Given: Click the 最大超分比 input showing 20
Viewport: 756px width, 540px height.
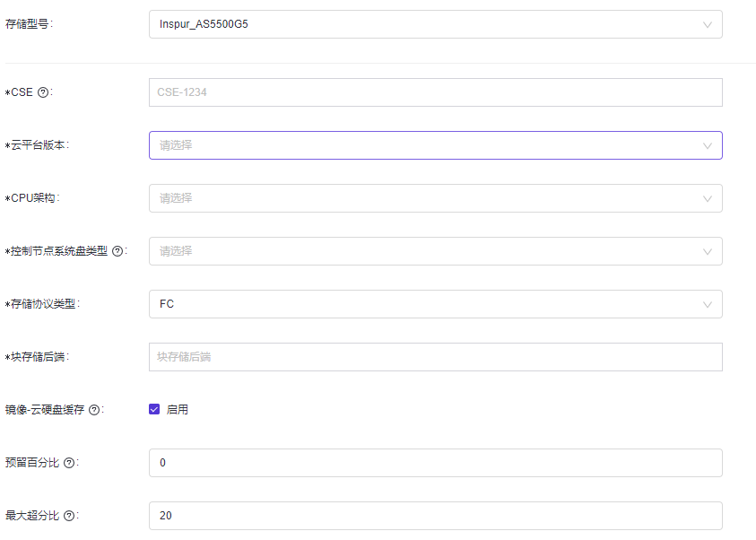Looking at the screenshot, I should (435, 516).
